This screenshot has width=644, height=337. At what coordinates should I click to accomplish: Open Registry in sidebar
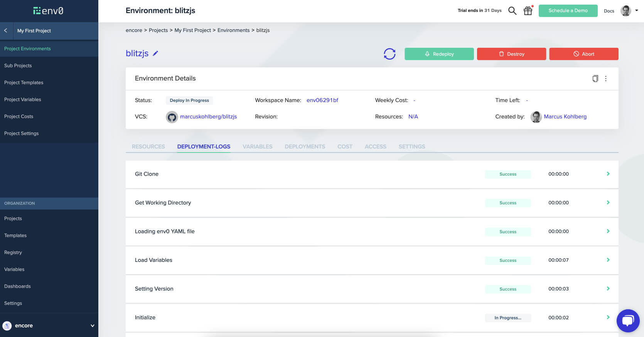[x=49, y=252]
